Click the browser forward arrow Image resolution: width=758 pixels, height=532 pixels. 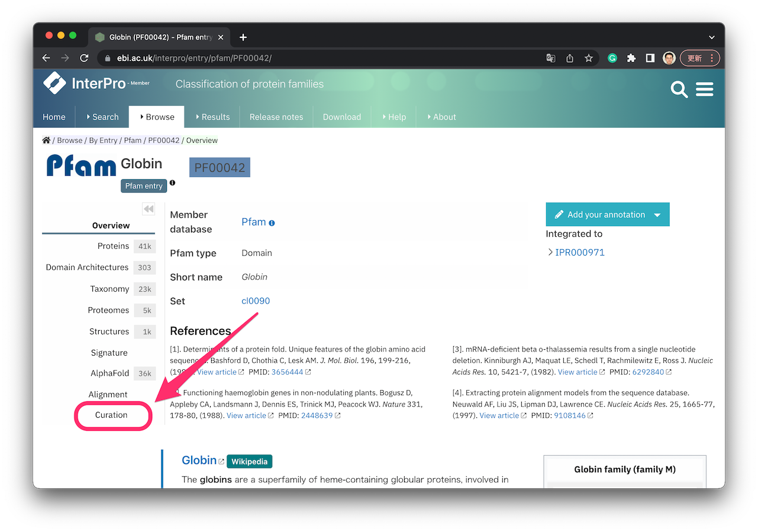tap(65, 58)
